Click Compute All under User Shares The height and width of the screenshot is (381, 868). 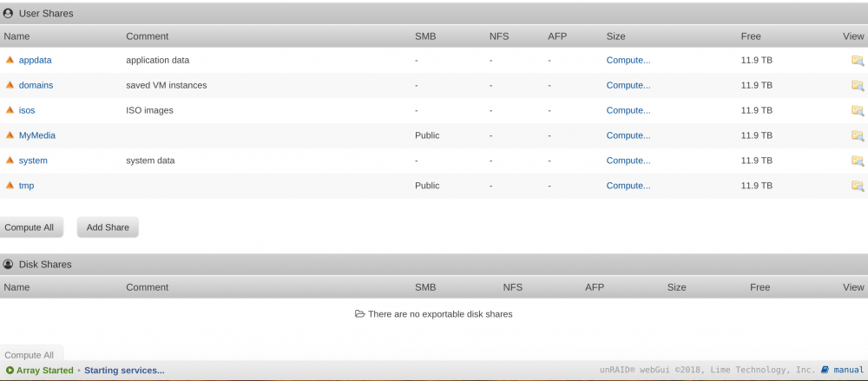coord(30,227)
